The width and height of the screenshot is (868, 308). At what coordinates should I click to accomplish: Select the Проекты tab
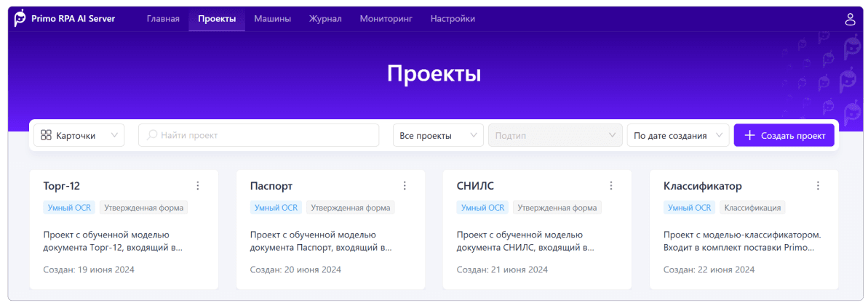[217, 19]
